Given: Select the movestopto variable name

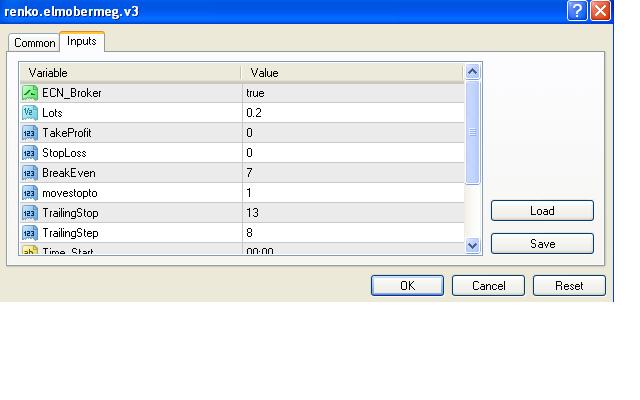Looking at the screenshot, I should [70, 193].
